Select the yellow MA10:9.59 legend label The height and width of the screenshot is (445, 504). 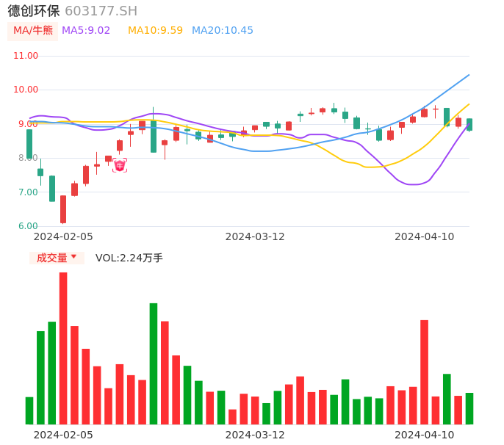155,31
